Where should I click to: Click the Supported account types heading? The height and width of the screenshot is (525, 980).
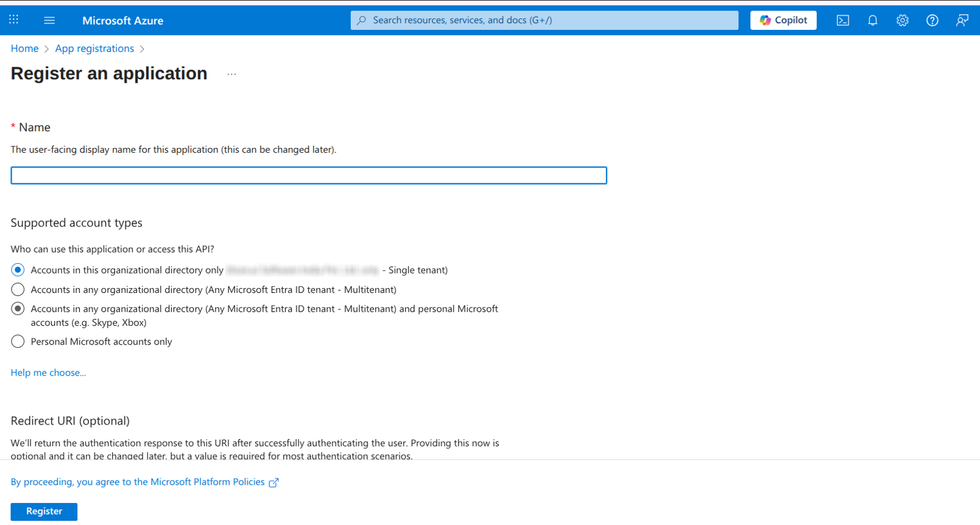tap(76, 223)
